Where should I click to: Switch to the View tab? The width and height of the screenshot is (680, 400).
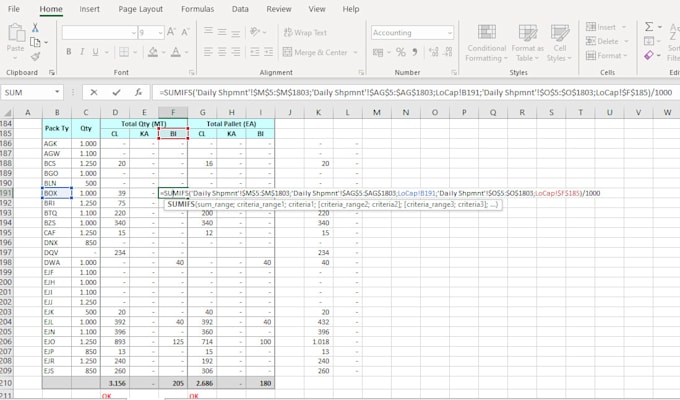[x=317, y=9]
